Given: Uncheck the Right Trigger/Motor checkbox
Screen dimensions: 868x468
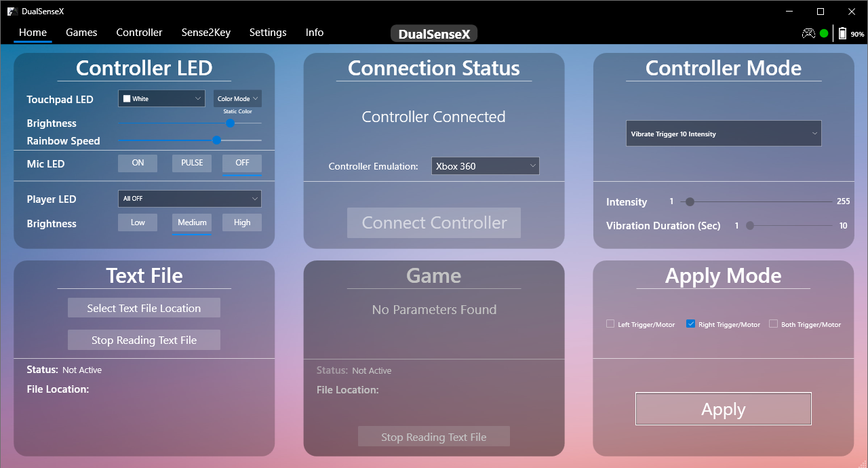Looking at the screenshot, I should (691, 324).
